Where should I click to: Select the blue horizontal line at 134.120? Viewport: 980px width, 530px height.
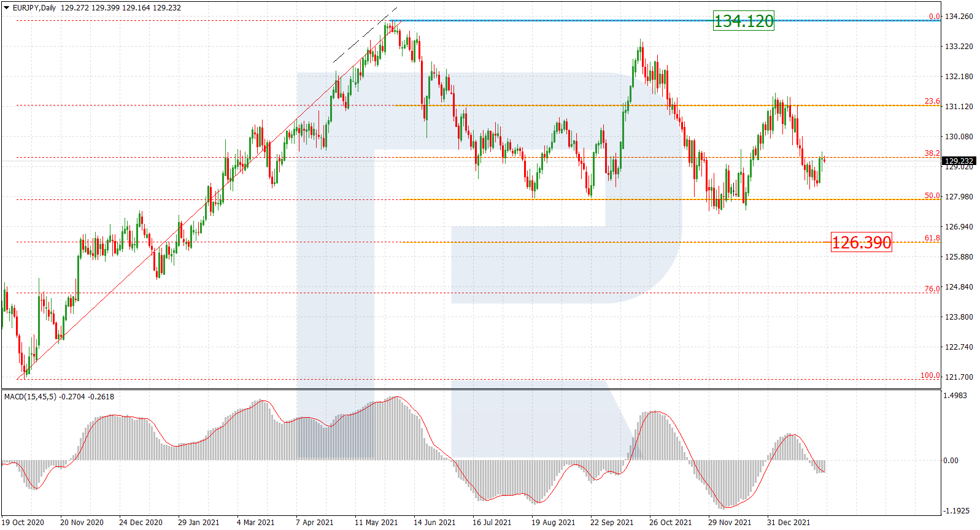click(665, 21)
